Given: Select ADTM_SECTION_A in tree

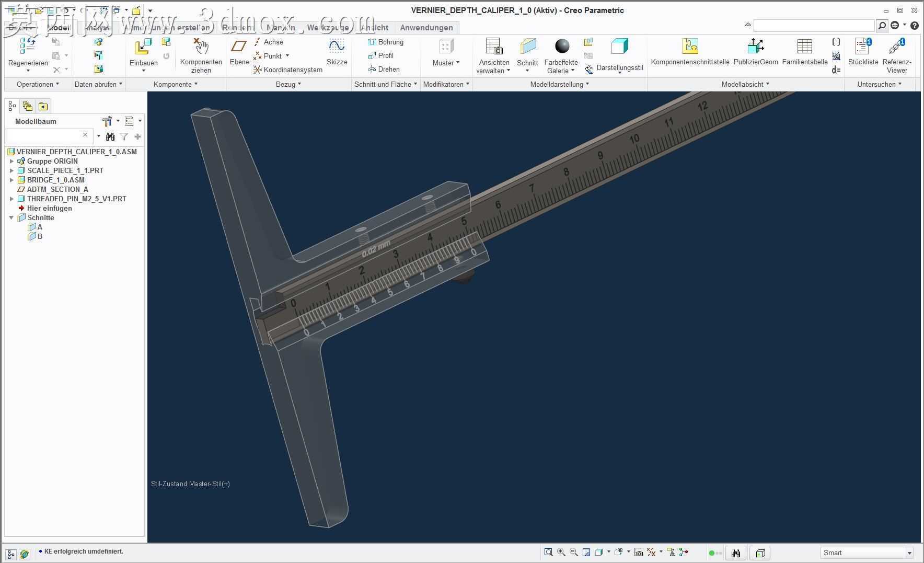Looking at the screenshot, I should (53, 189).
